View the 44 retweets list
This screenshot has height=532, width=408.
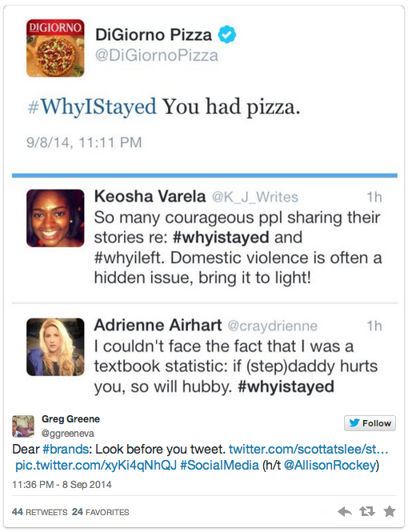pyautogui.click(x=40, y=512)
